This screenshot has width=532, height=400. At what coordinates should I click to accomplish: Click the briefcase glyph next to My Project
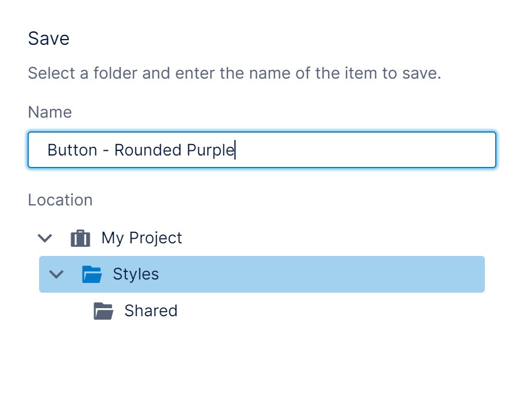click(80, 238)
